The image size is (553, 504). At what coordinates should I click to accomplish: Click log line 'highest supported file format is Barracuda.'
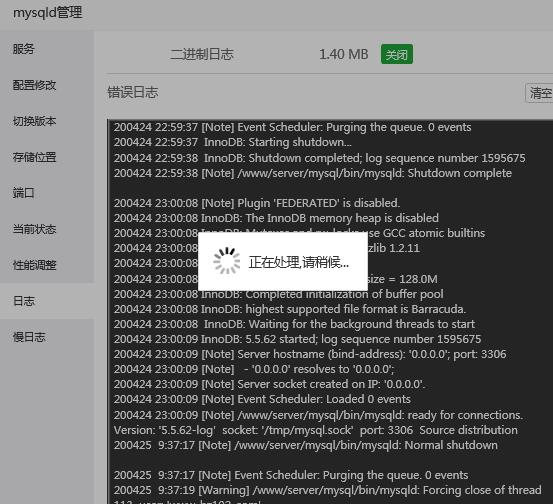pos(290,309)
